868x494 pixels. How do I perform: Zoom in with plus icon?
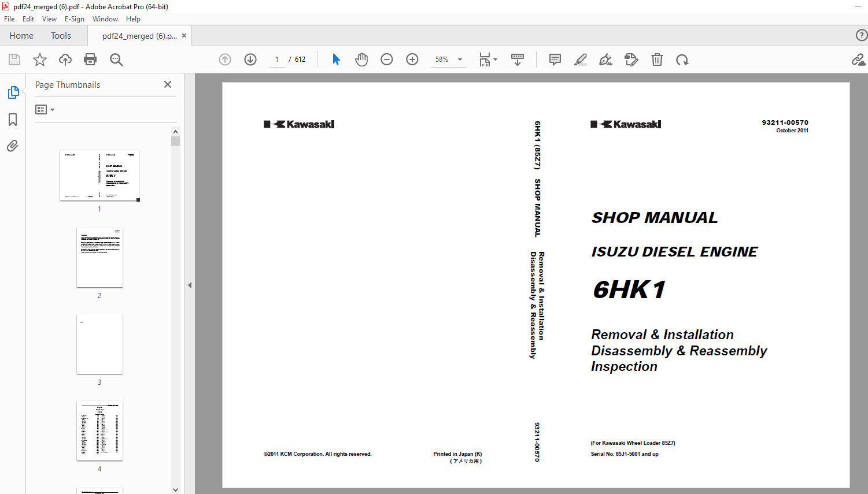point(412,60)
